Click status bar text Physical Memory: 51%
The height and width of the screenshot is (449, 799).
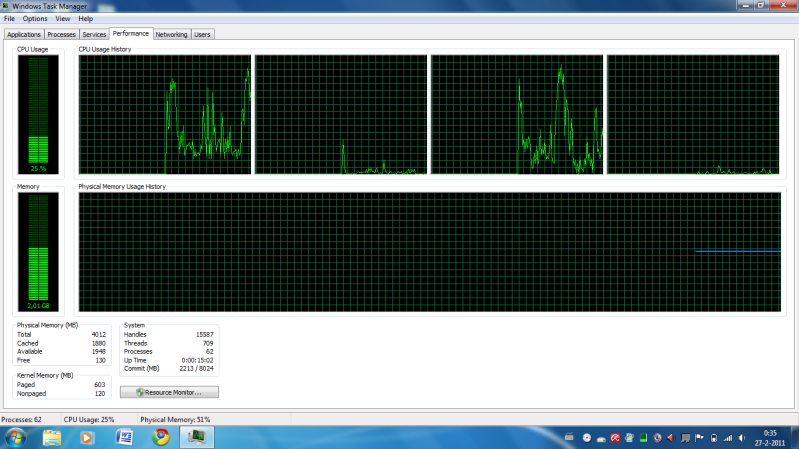coord(175,419)
